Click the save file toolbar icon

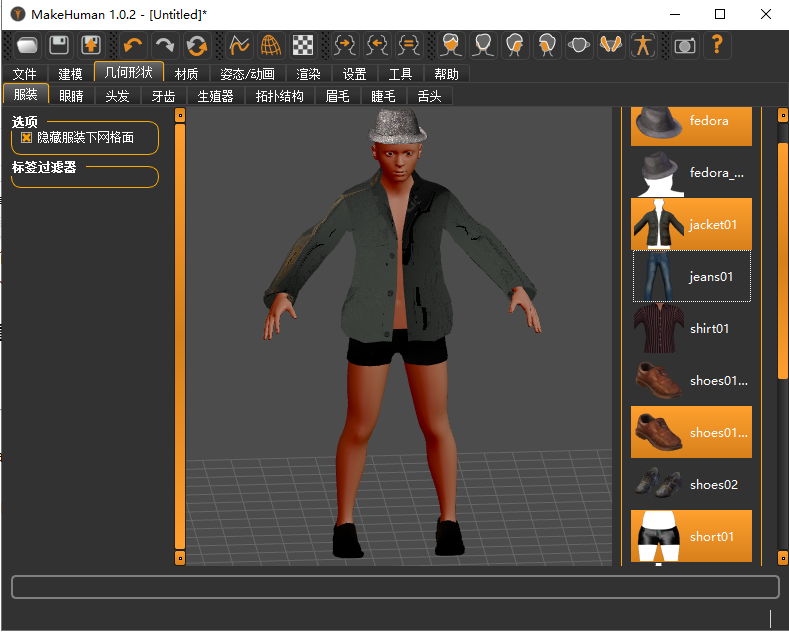tap(59, 45)
